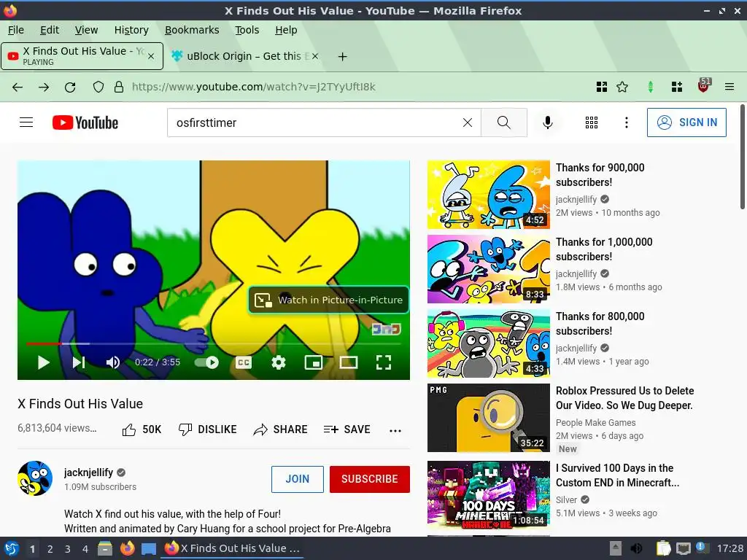747x560 pixels.
Task: Click Watch in Picture-in-Picture overlay
Action: (x=328, y=300)
